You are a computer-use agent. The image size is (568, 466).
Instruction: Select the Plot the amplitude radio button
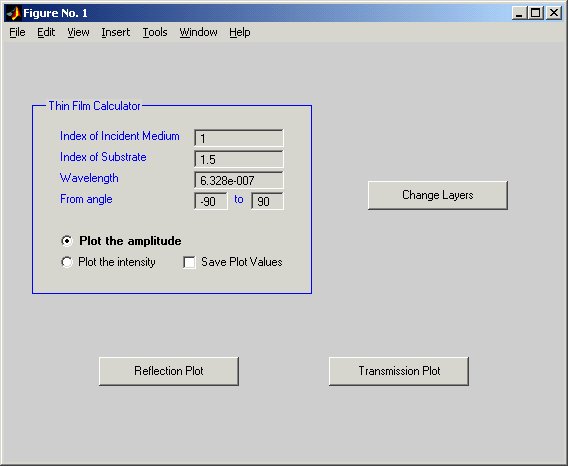click(67, 241)
